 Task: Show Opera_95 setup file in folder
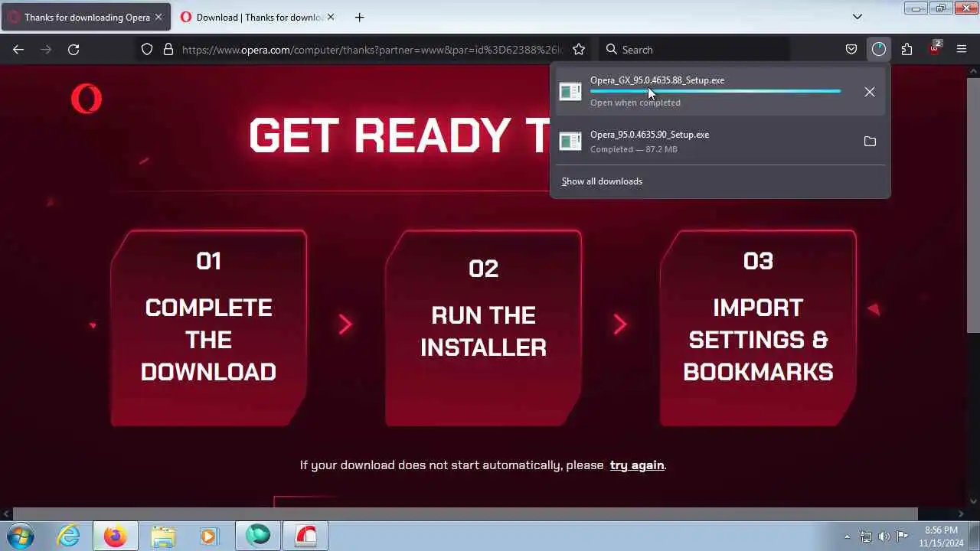coord(870,142)
